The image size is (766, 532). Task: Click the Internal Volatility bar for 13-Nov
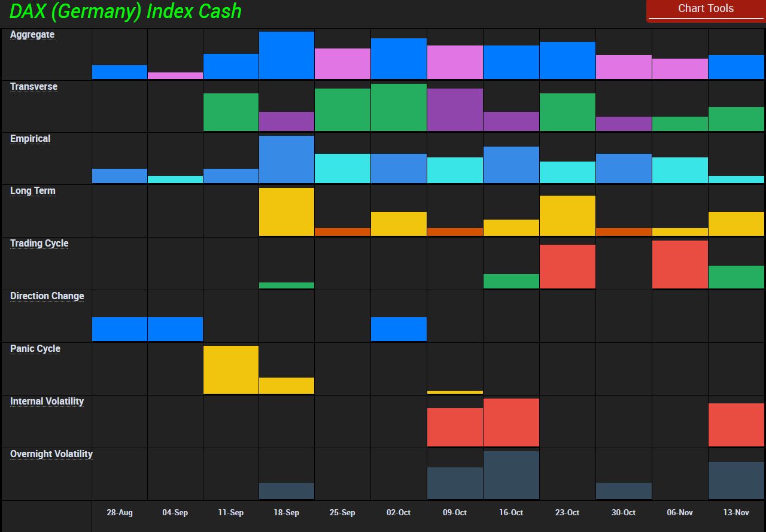coord(736,425)
